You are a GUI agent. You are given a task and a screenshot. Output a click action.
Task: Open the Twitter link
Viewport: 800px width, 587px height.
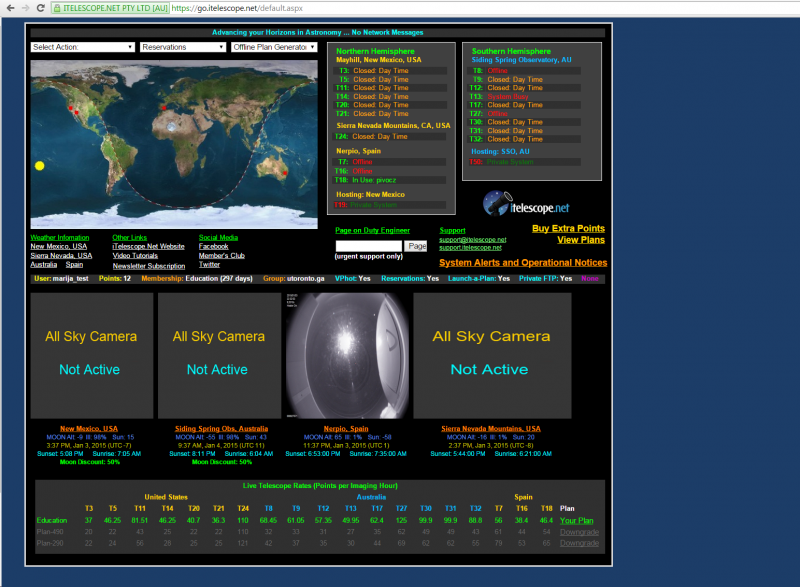[x=209, y=264]
